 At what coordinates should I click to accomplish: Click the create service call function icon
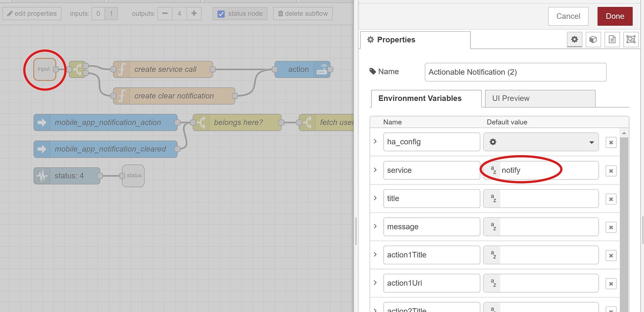coord(122,70)
